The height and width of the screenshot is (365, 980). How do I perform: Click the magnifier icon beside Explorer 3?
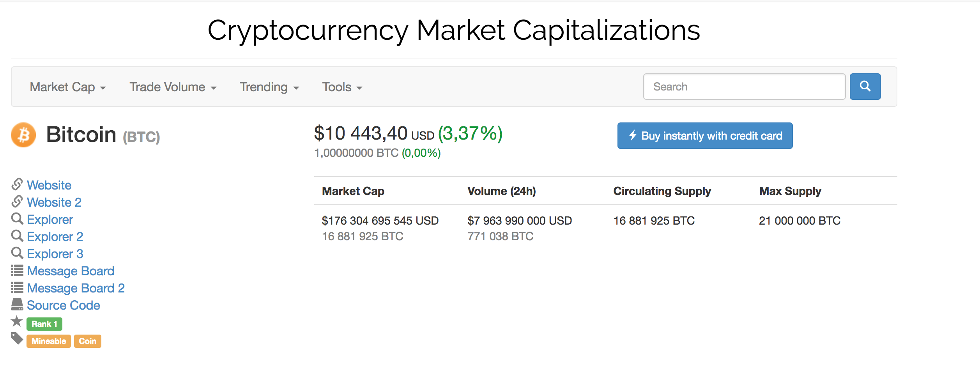pyautogui.click(x=17, y=253)
